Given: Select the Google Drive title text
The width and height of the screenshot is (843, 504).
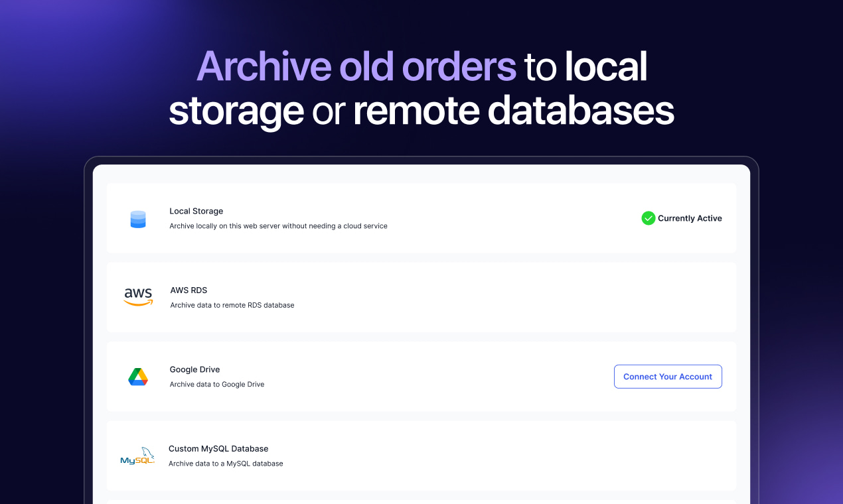Looking at the screenshot, I should pos(194,369).
